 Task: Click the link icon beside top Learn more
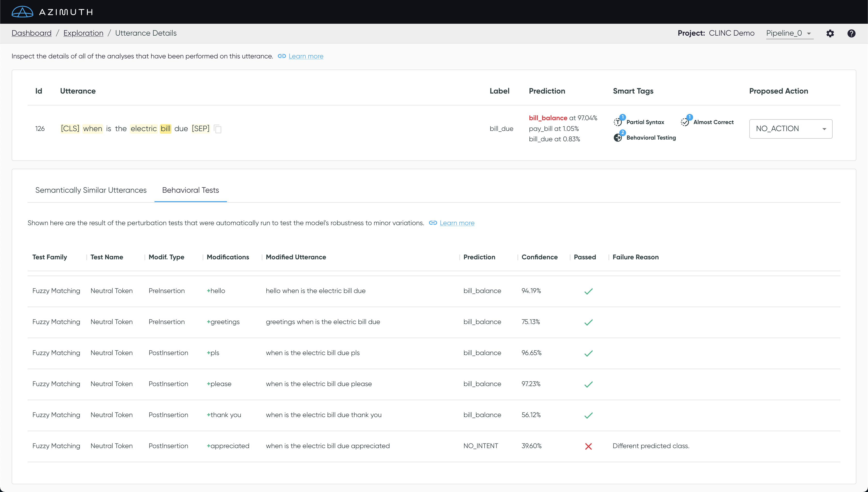point(282,56)
